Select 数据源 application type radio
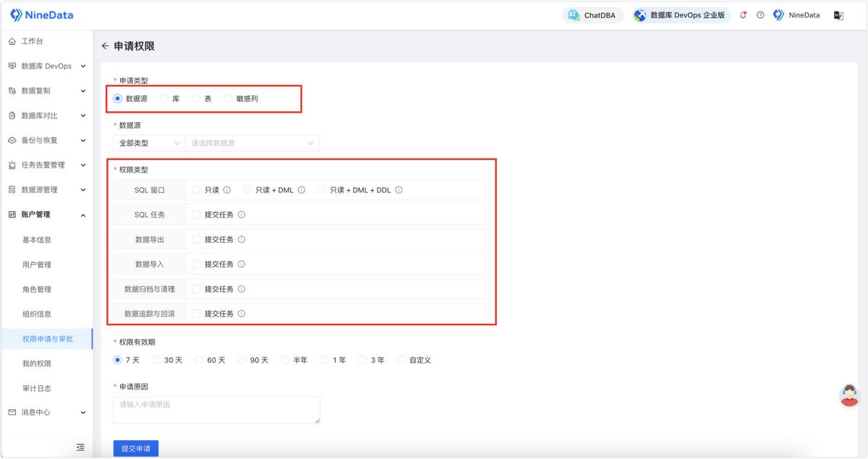This screenshot has width=868, height=459. 118,98
